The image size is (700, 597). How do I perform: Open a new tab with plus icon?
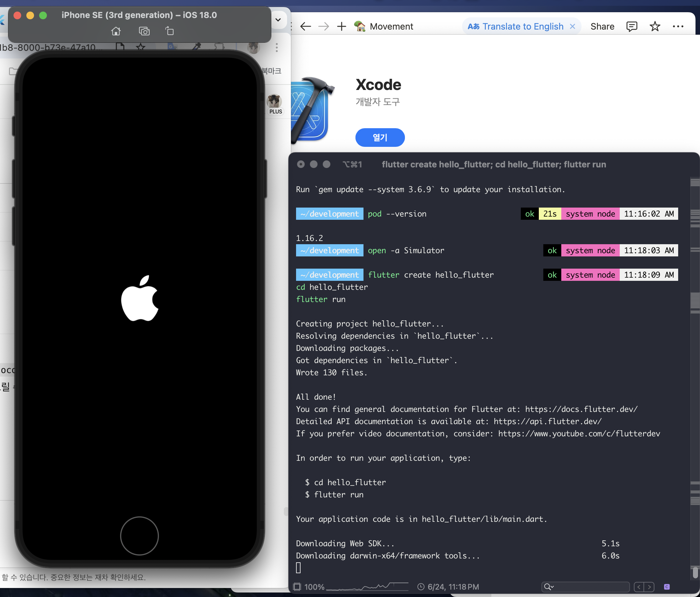342,26
